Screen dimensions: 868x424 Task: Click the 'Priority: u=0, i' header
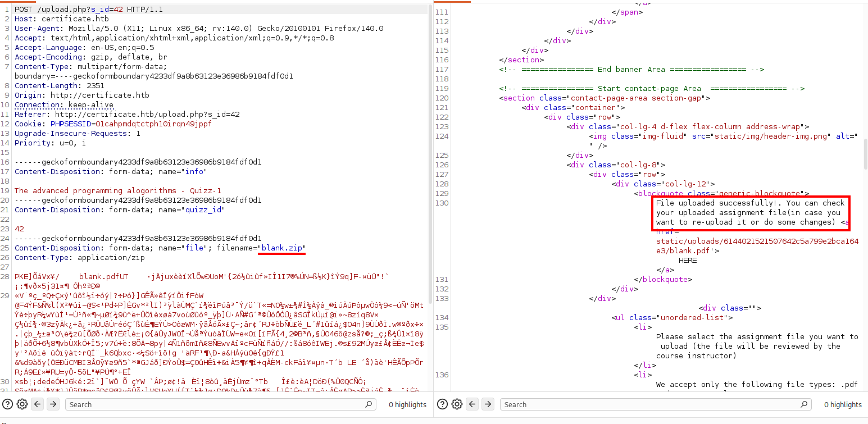coord(51,143)
